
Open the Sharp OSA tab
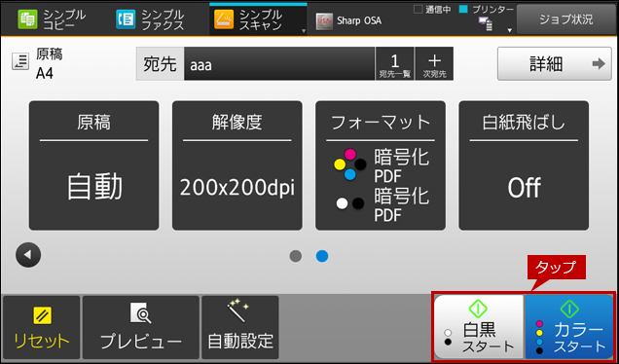(x=349, y=20)
